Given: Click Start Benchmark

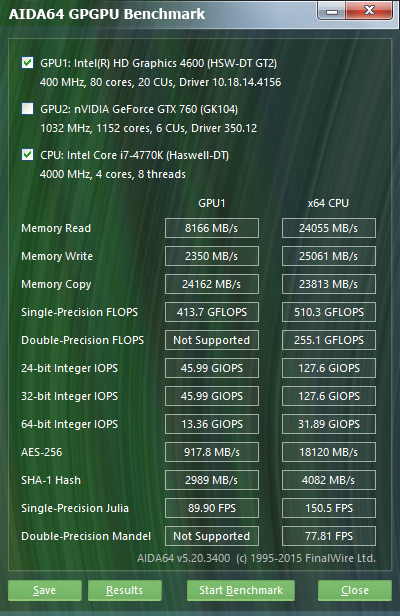Looking at the screenshot, I should click(241, 590).
